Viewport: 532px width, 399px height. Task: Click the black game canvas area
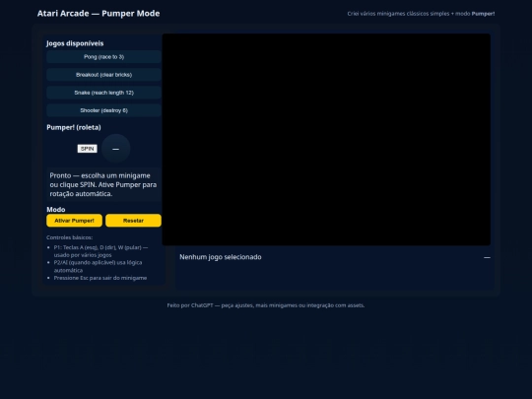click(326, 140)
